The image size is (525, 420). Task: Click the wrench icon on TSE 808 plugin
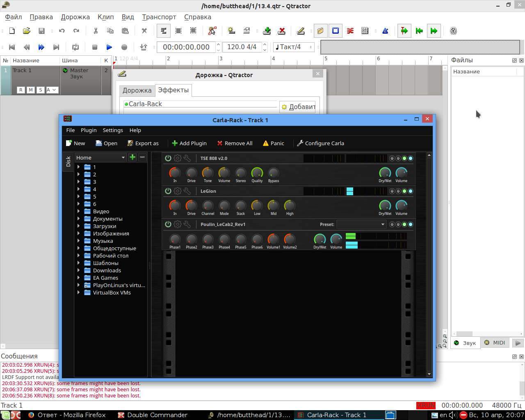point(187,158)
